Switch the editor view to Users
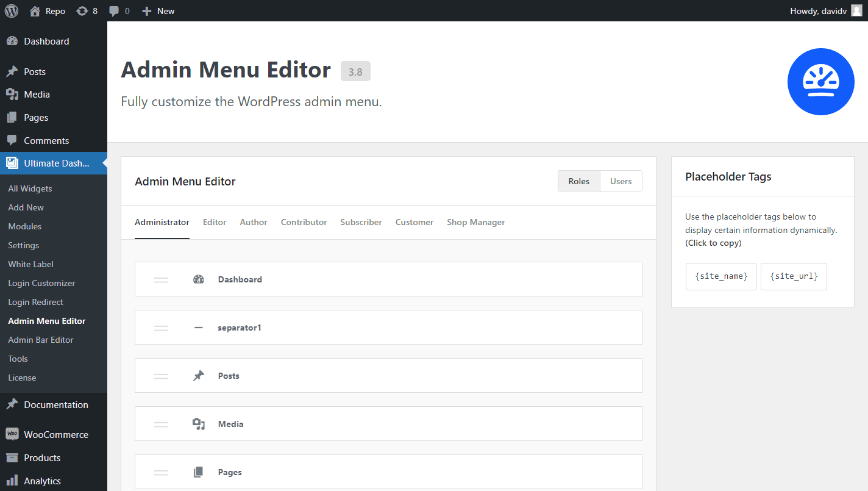Viewport: 868px width, 491px height. click(x=621, y=181)
